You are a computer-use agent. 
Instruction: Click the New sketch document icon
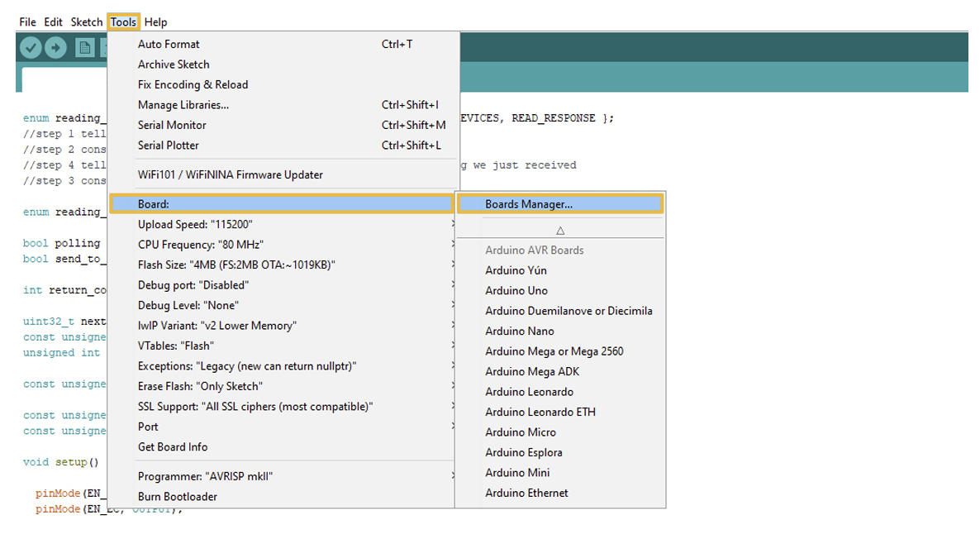tap(84, 47)
